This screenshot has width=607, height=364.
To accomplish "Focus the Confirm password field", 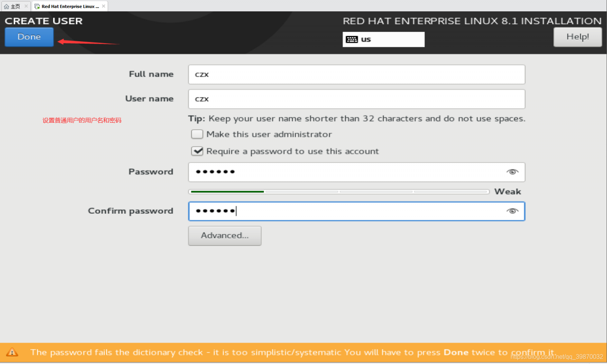I will (x=357, y=211).
